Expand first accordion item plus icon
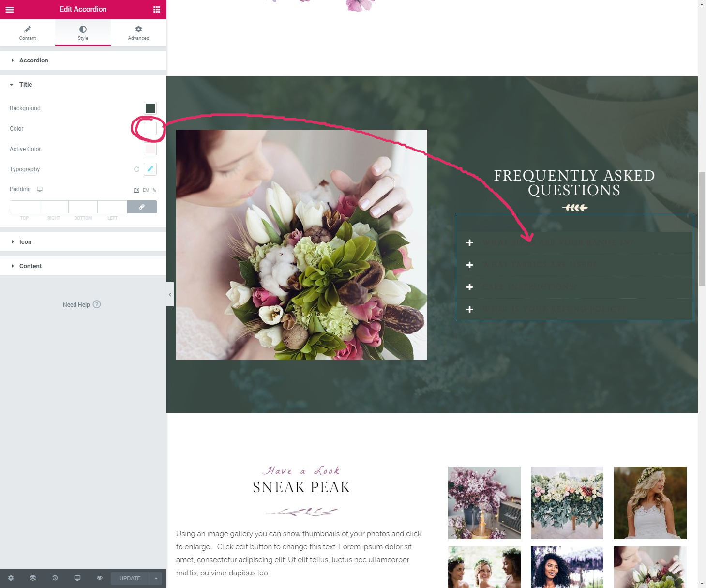The width and height of the screenshot is (706, 588). (x=469, y=242)
